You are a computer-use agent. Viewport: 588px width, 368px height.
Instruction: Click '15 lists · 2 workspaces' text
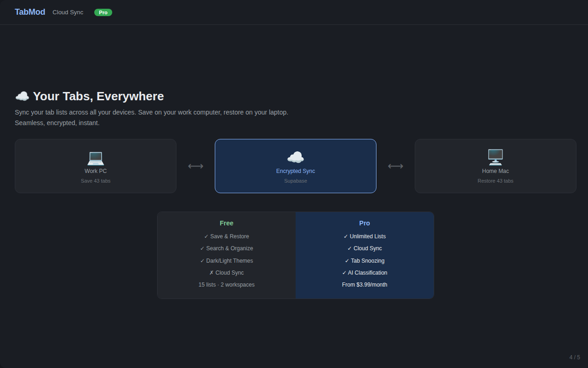coord(226,285)
